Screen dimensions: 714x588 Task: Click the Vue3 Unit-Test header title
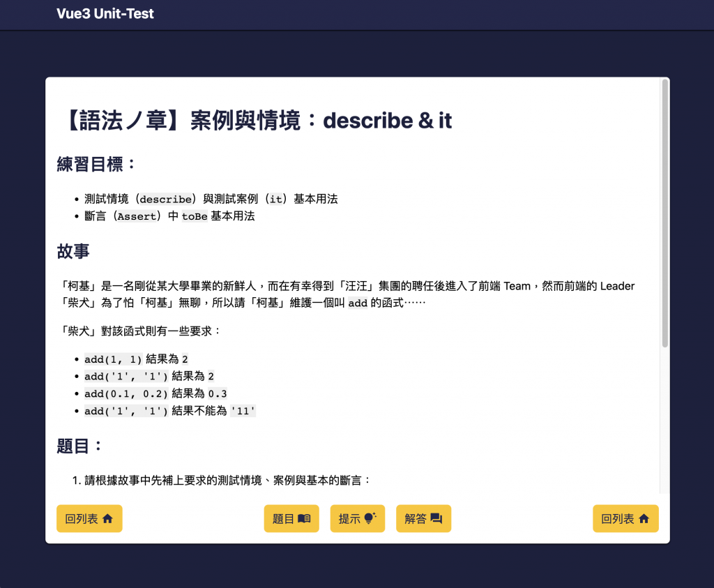pos(105,14)
